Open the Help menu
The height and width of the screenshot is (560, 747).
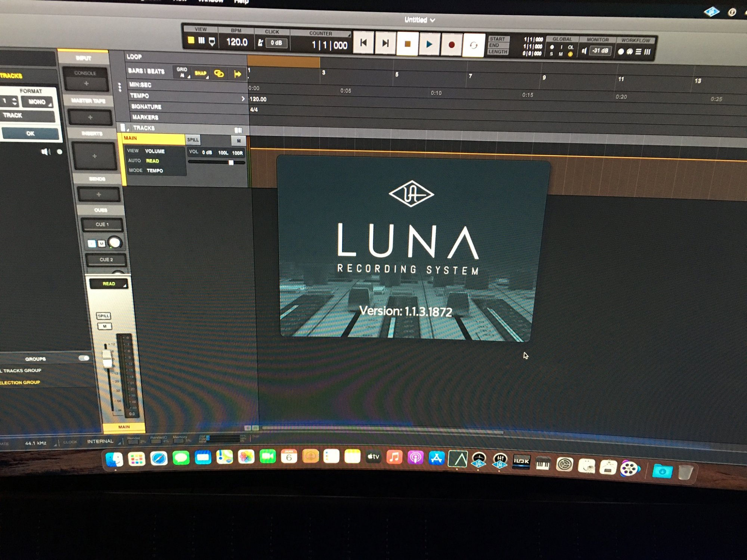pyautogui.click(x=241, y=2)
